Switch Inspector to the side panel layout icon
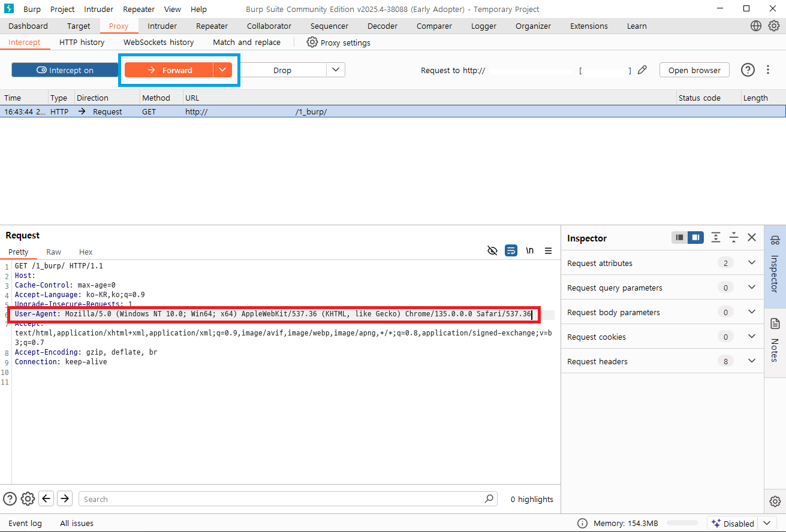 point(696,238)
